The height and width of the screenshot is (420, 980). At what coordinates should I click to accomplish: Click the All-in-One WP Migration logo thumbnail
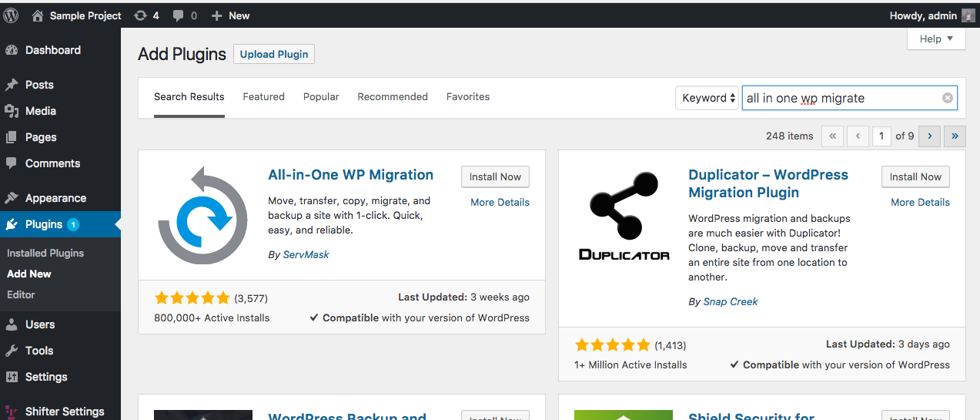[203, 215]
